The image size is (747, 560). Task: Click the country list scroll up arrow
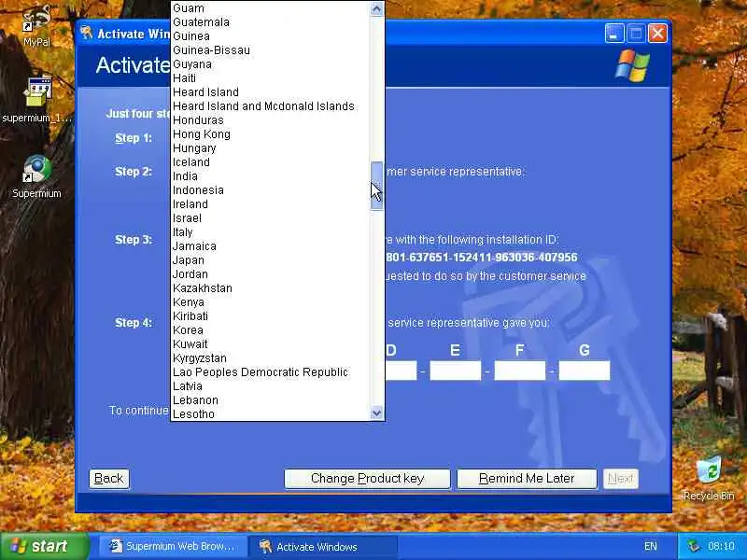pos(377,8)
